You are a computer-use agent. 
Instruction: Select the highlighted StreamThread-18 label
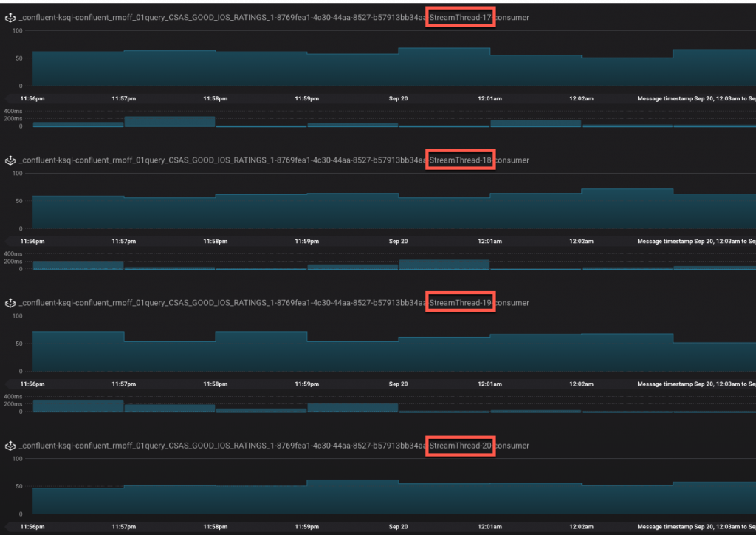click(460, 160)
